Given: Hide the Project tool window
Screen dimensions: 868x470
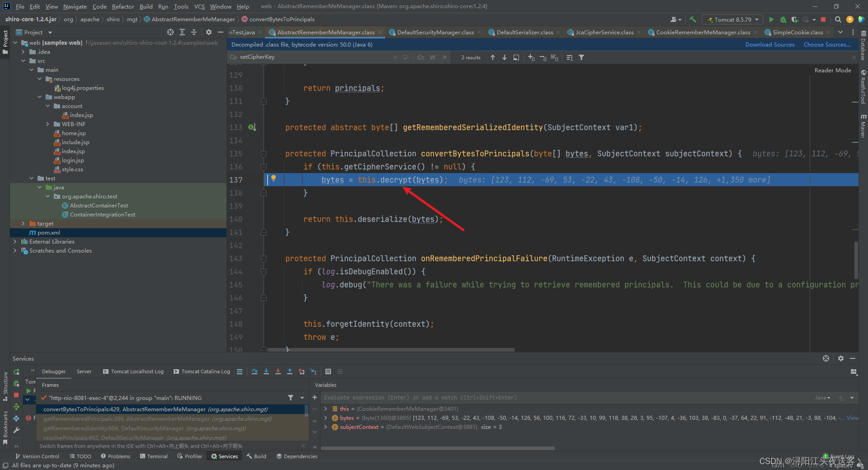Looking at the screenshot, I should tap(221, 32).
